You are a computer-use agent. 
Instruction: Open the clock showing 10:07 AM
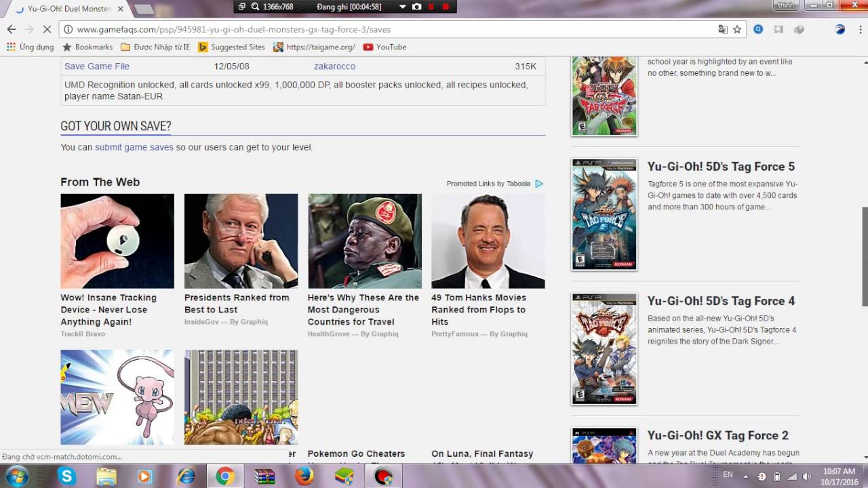click(839, 476)
